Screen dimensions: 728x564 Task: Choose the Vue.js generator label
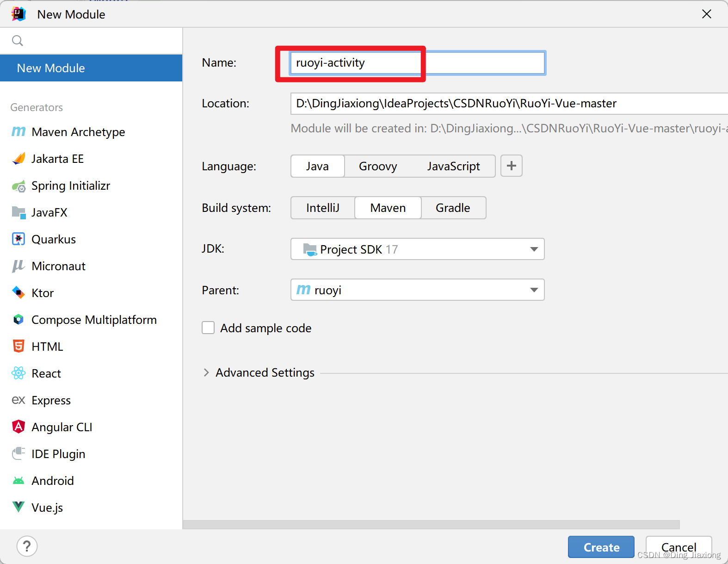point(47,508)
